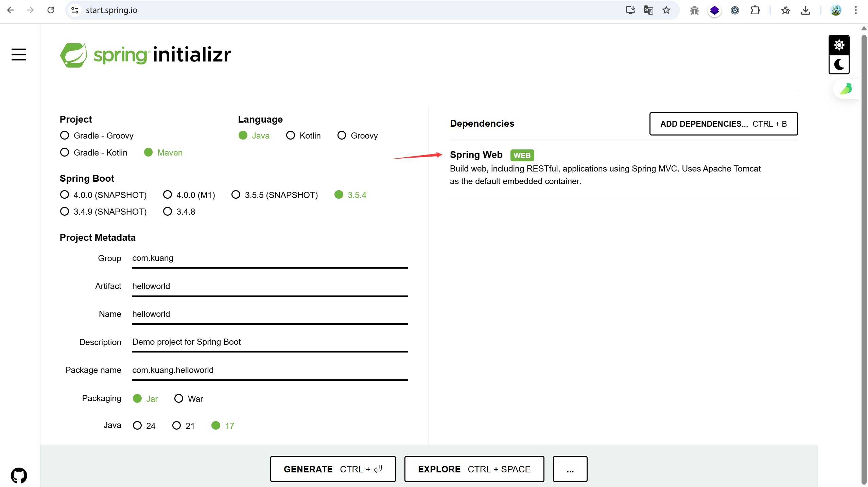
Task: Click the Explore button
Action: pyautogui.click(x=474, y=469)
